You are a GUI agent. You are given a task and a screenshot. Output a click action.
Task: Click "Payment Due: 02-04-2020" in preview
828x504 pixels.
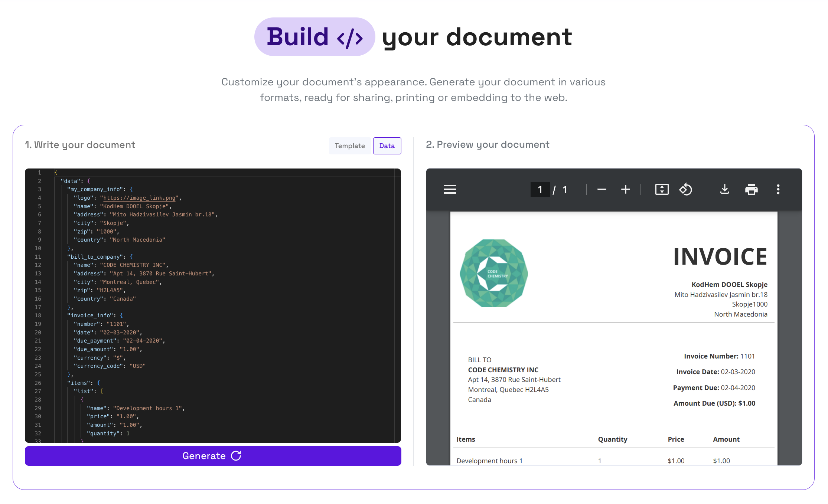tap(714, 388)
